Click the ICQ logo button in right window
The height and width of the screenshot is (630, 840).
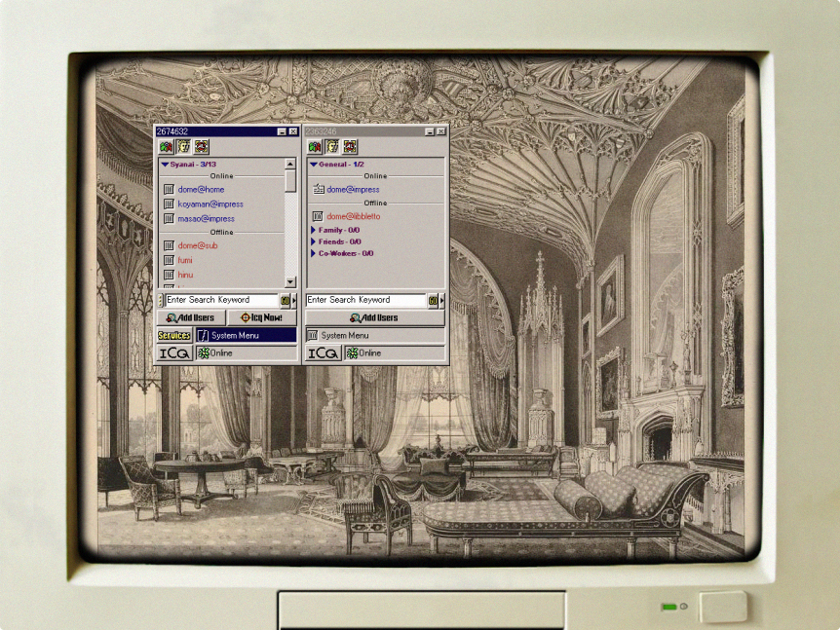point(324,353)
